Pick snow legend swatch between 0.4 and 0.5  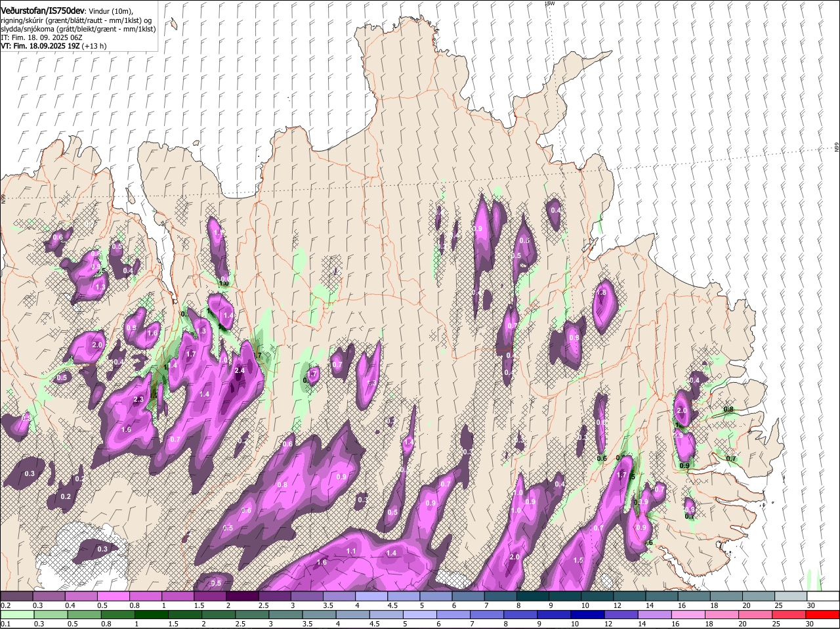pyautogui.click(x=81, y=596)
